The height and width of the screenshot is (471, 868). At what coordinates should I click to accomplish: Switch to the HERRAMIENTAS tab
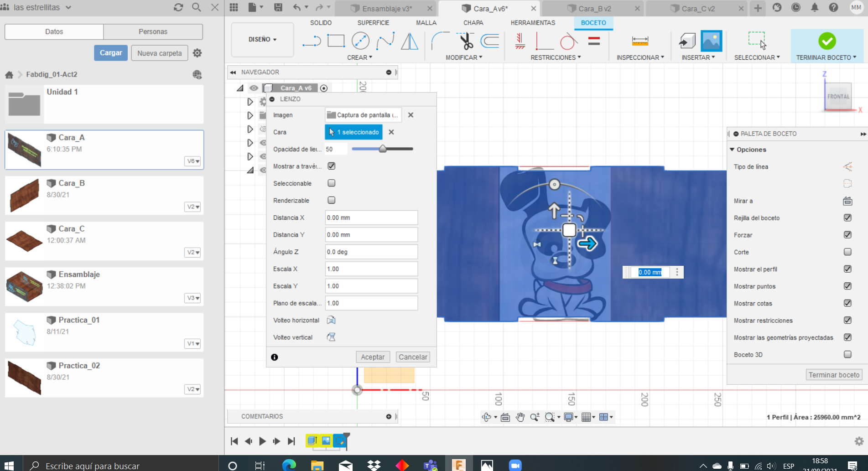533,23
